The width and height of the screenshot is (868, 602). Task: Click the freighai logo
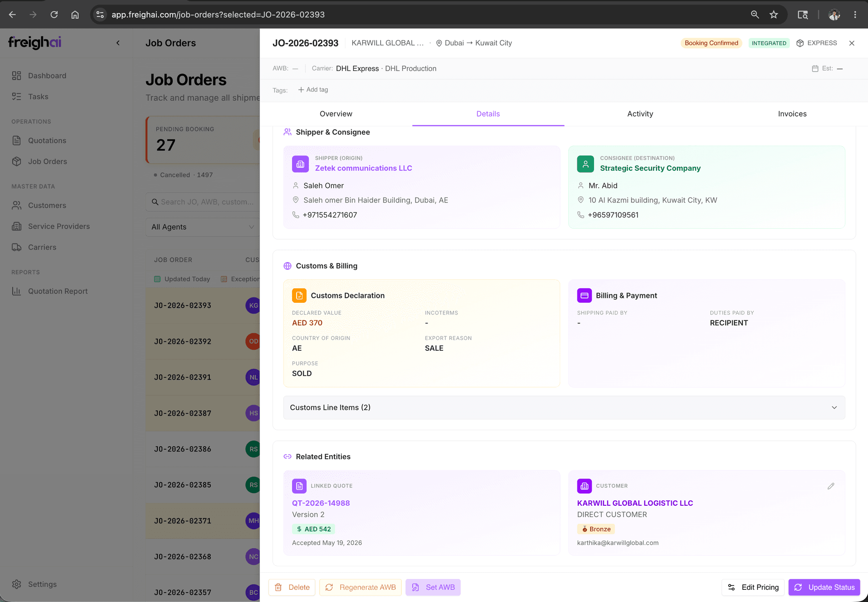[35, 42]
